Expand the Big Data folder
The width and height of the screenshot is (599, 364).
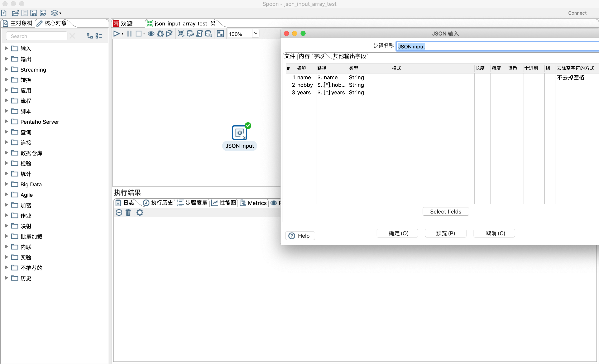pos(6,184)
